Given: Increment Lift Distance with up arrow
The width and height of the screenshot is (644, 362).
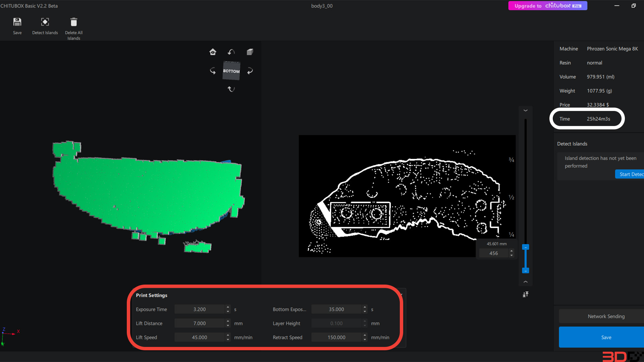Looking at the screenshot, I should (x=228, y=321).
